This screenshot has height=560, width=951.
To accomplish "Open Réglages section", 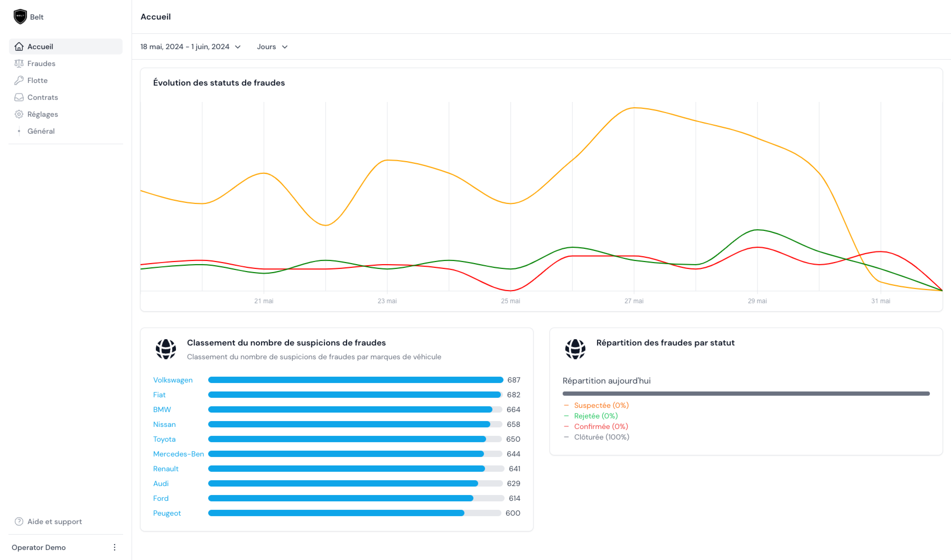I will 66,114.
